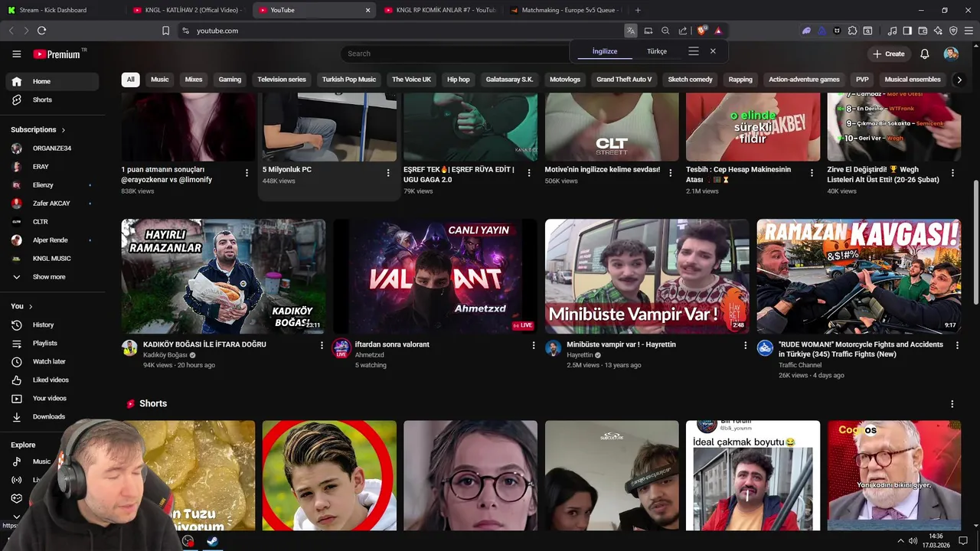
Task: Select the All filter chip
Action: click(131, 80)
